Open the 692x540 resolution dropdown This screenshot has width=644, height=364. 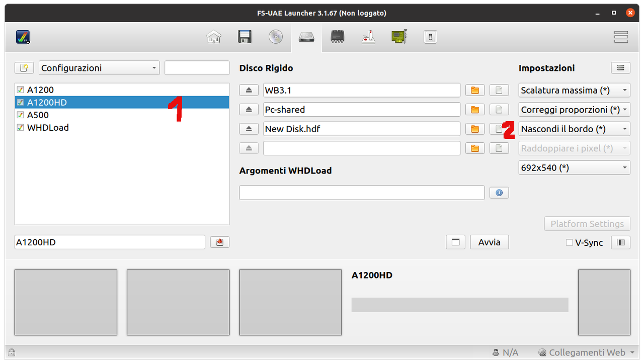575,168
